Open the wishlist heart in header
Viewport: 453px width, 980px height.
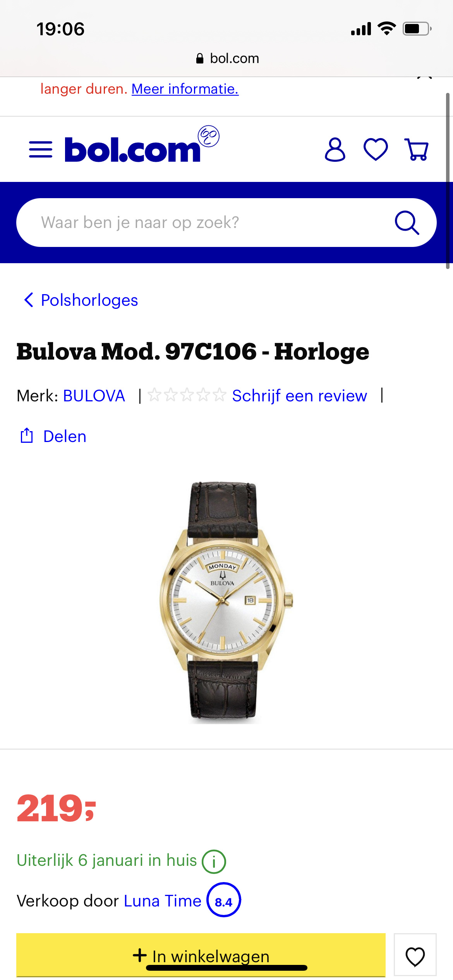(x=376, y=149)
